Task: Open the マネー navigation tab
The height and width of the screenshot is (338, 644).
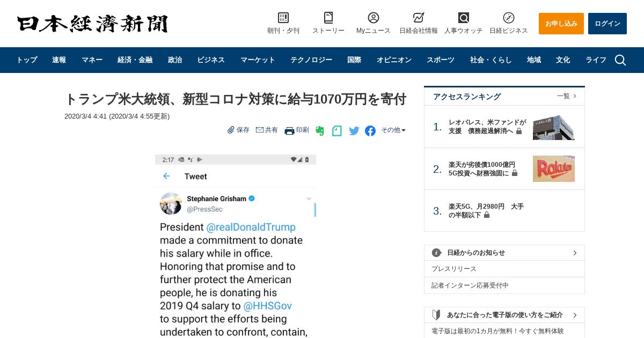Action: 92,60
